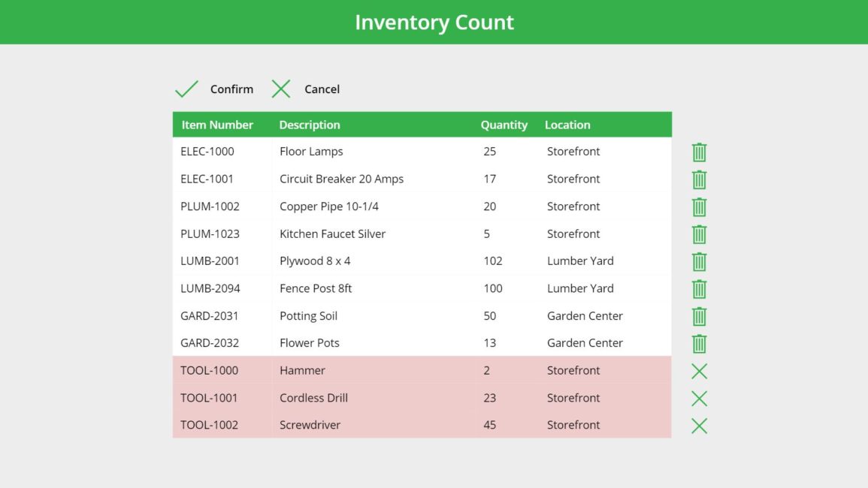
Task: Remove Kitchen Faucet Silver with trash icon
Action: click(699, 234)
